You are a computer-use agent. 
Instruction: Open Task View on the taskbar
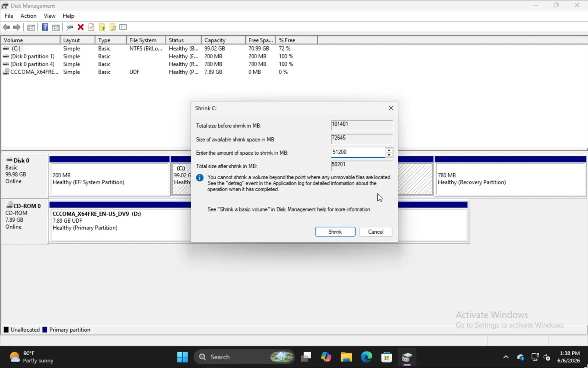click(x=306, y=357)
